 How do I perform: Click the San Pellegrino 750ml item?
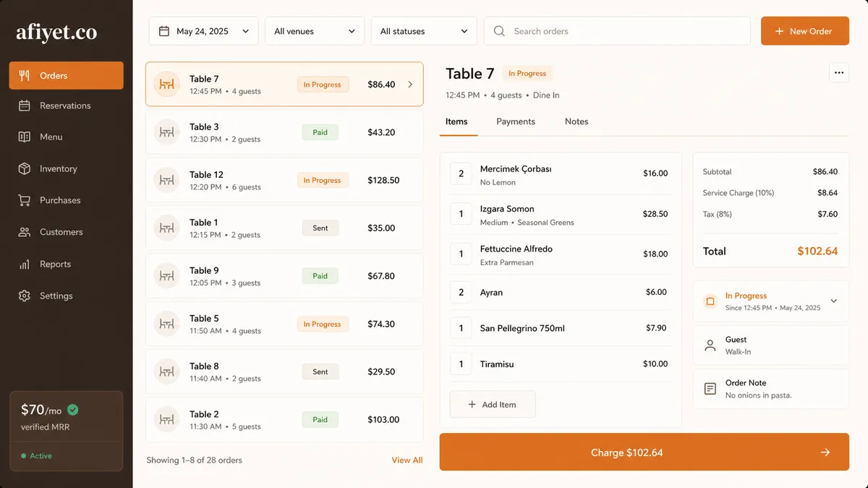pos(561,328)
